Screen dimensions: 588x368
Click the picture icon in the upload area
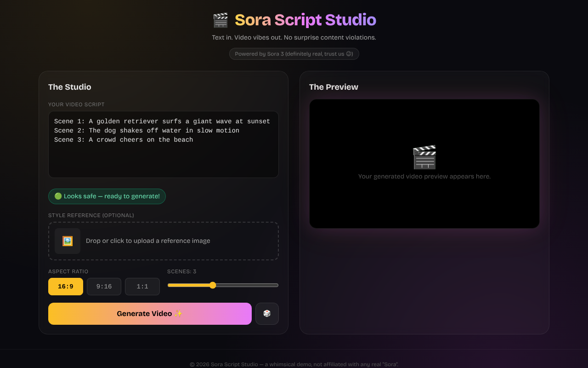coord(68,241)
